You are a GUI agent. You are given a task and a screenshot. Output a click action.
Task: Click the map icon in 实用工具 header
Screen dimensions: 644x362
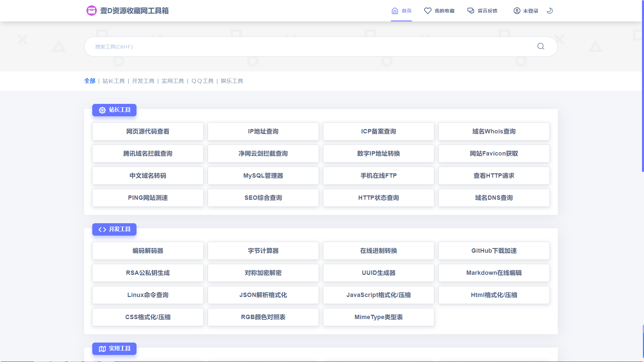[102, 349]
